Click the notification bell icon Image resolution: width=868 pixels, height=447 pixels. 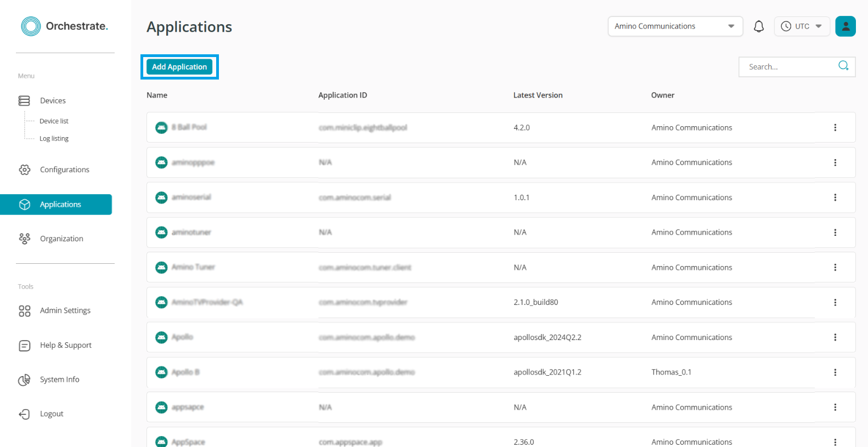[759, 26]
